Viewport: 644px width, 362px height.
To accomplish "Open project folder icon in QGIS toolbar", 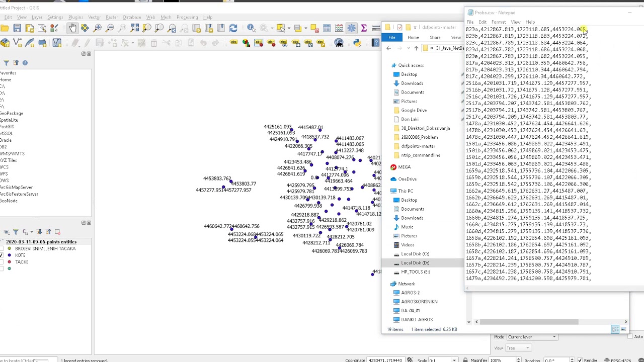I will click(x=5, y=28).
